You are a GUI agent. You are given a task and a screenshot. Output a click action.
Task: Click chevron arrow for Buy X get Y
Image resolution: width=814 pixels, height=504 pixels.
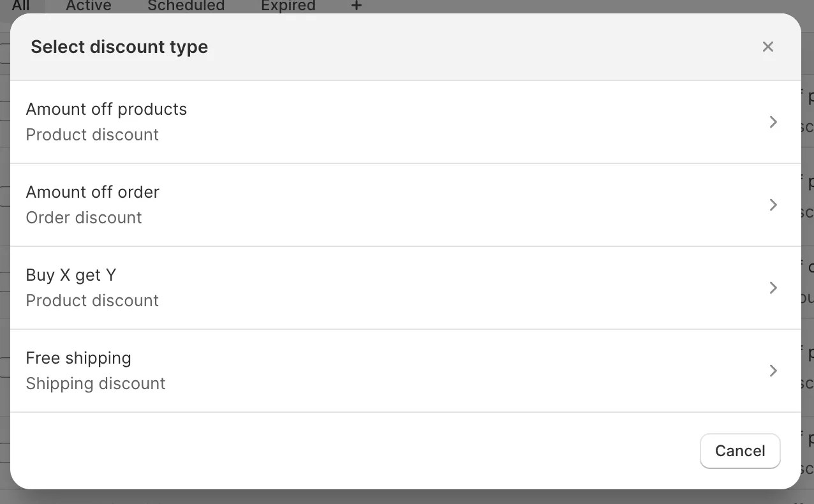[x=773, y=288]
